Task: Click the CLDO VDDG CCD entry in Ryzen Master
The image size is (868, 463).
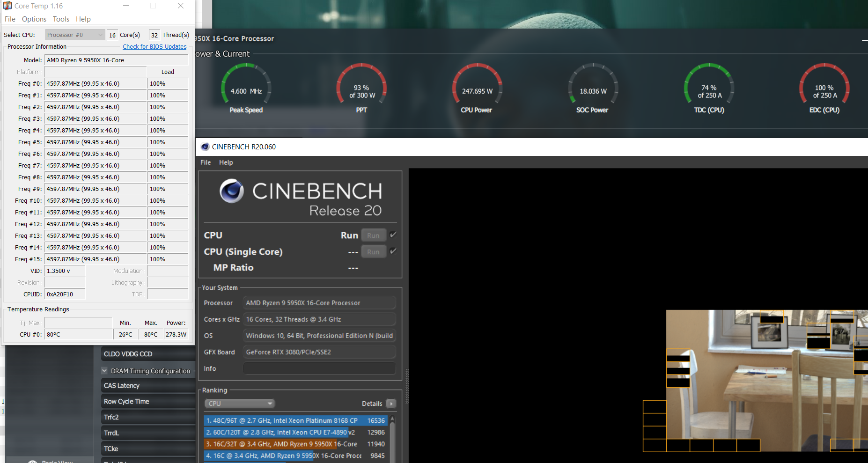Action: click(x=148, y=354)
